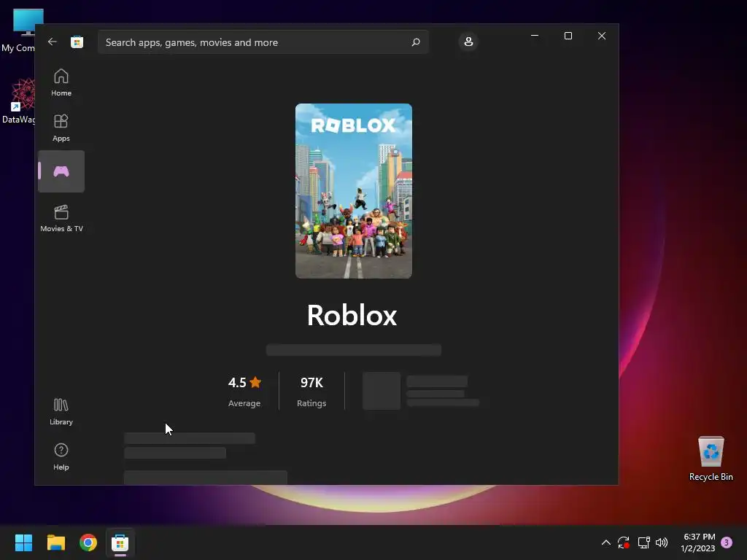Image resolution: width=747 pixels, height=560 pixels.
Task: Click the Roblox cover art image
Action: (354, 191)
